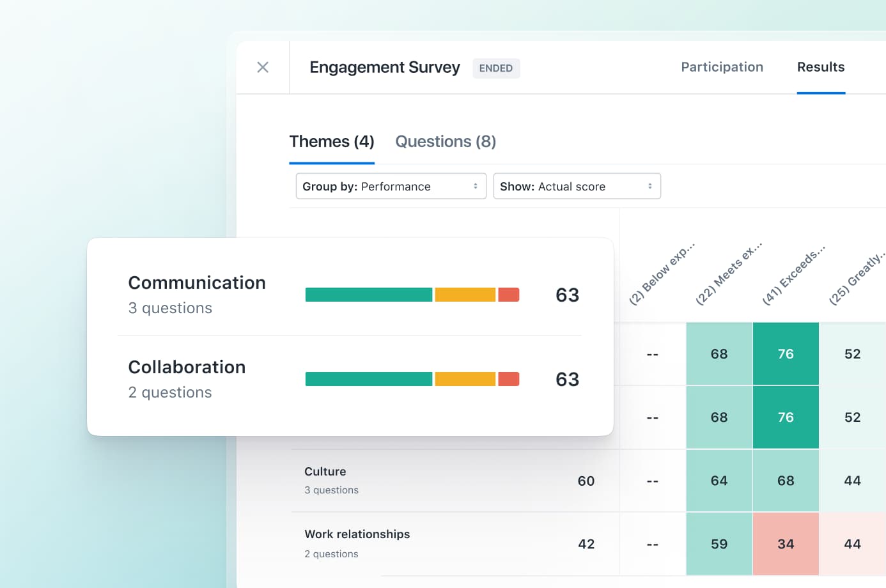The width and height of the screenshot is (886, 588).
Task: Open the Results tab
Action: pyautogui.click(x=821, y=67)
